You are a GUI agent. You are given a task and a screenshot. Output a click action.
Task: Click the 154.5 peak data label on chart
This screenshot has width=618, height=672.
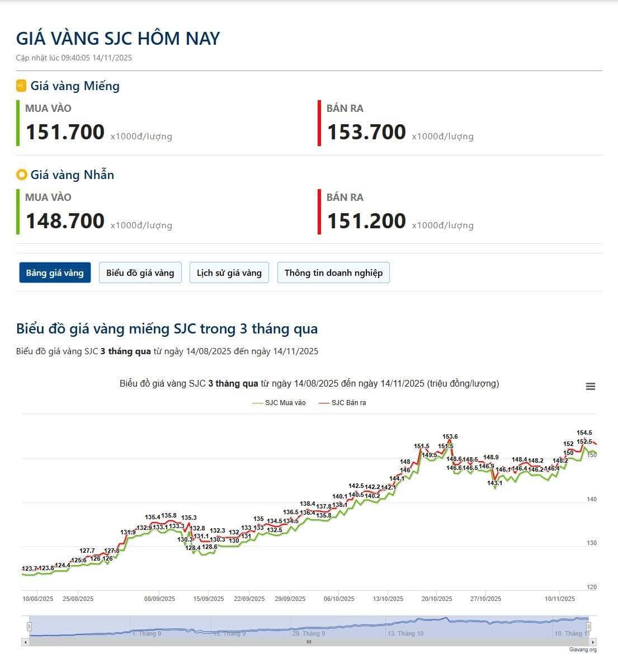(x=584, y=433)
